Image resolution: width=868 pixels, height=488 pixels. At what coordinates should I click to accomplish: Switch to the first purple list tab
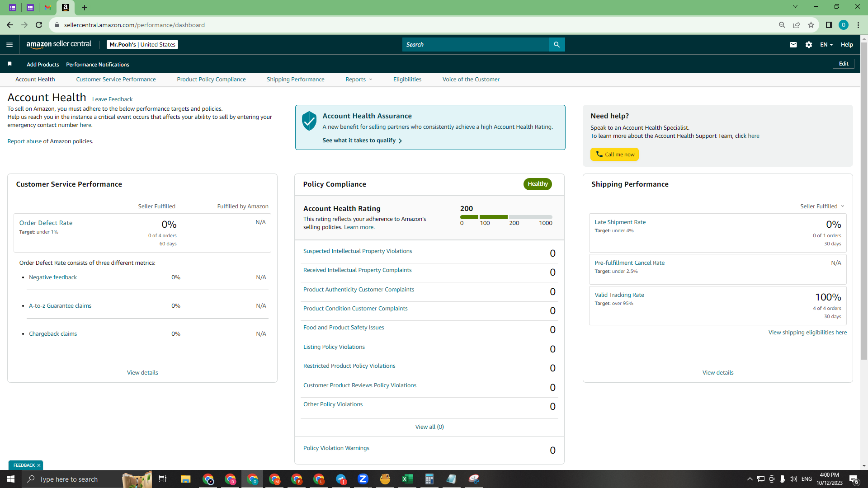click(13, 8)
